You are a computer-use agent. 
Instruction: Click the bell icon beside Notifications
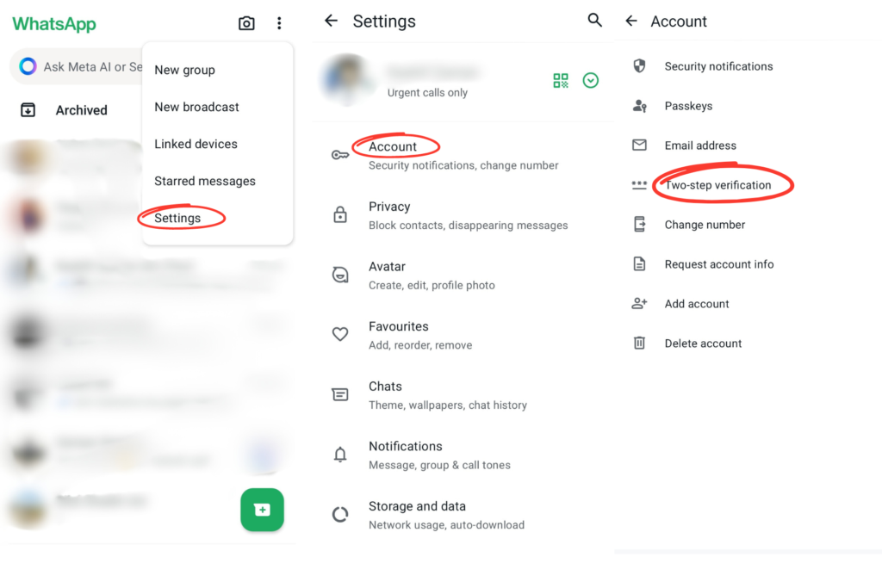click(339, 455)
